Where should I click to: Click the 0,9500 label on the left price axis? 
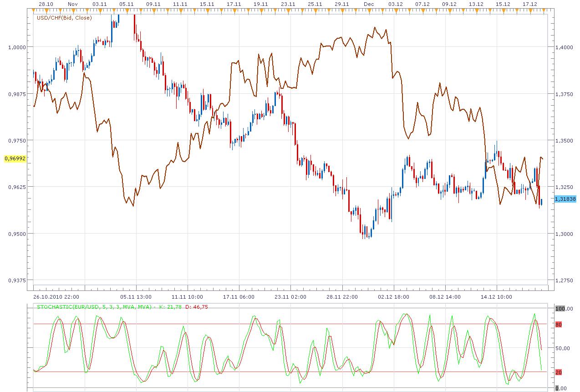pyautogui.click(x=18, y=234)
